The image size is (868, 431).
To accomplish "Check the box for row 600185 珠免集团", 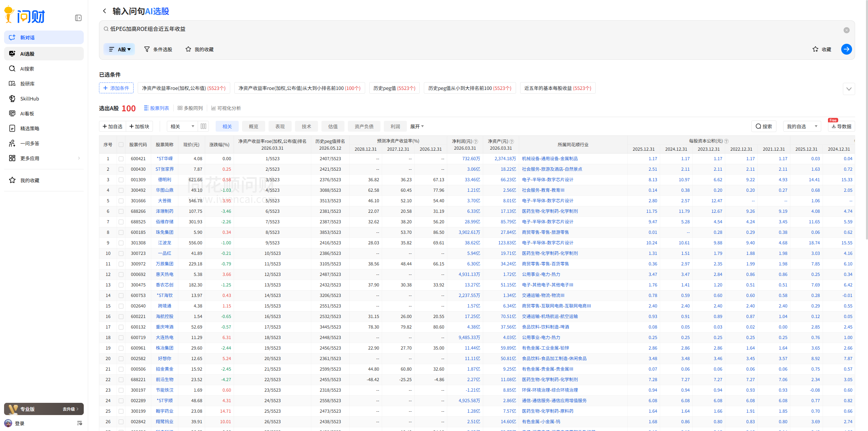I will pos(121,232).
